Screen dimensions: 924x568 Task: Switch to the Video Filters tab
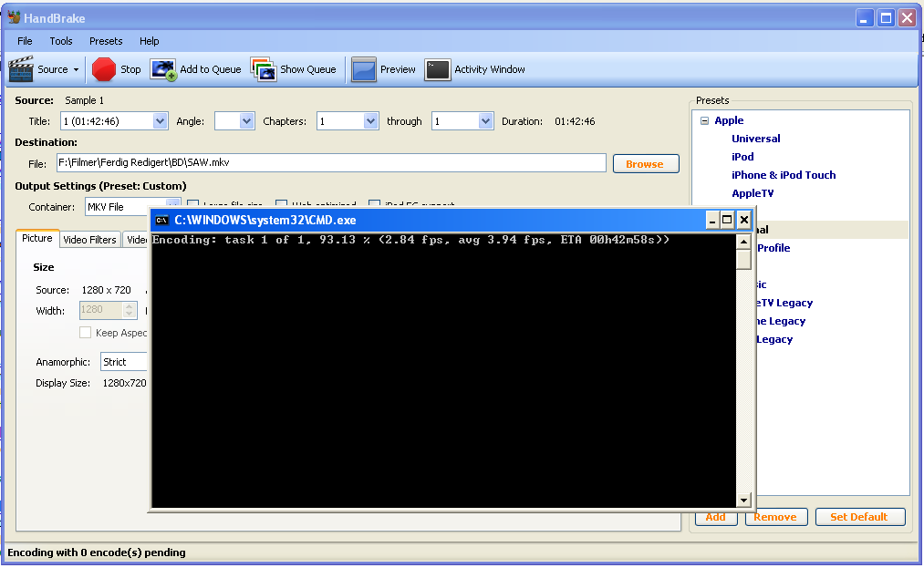pyautogui.click(x=89, y=240)
